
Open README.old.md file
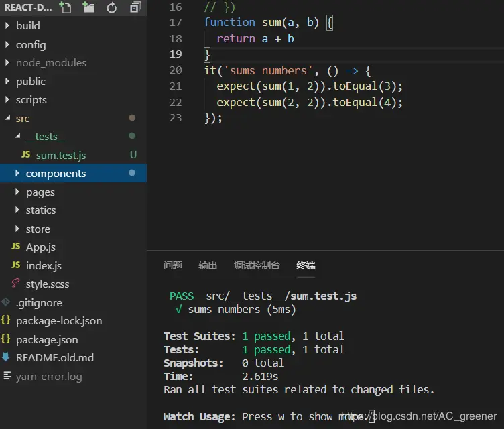point(55,357)
